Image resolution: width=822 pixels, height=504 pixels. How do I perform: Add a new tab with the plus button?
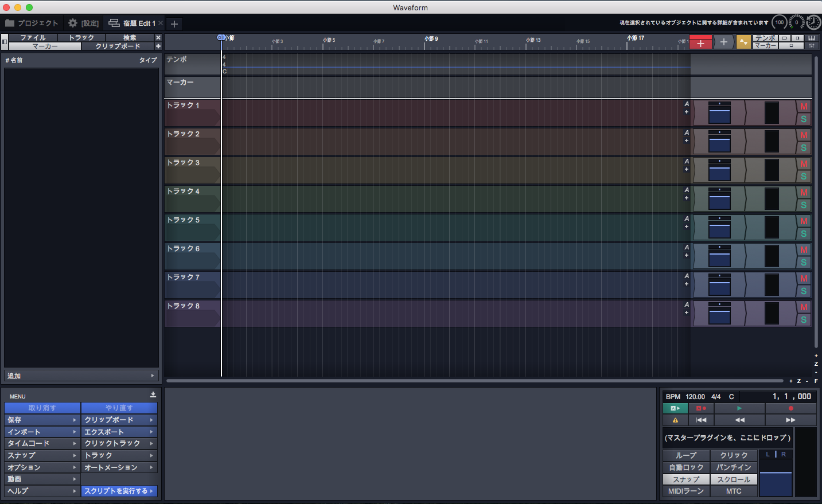coord(174,24)
